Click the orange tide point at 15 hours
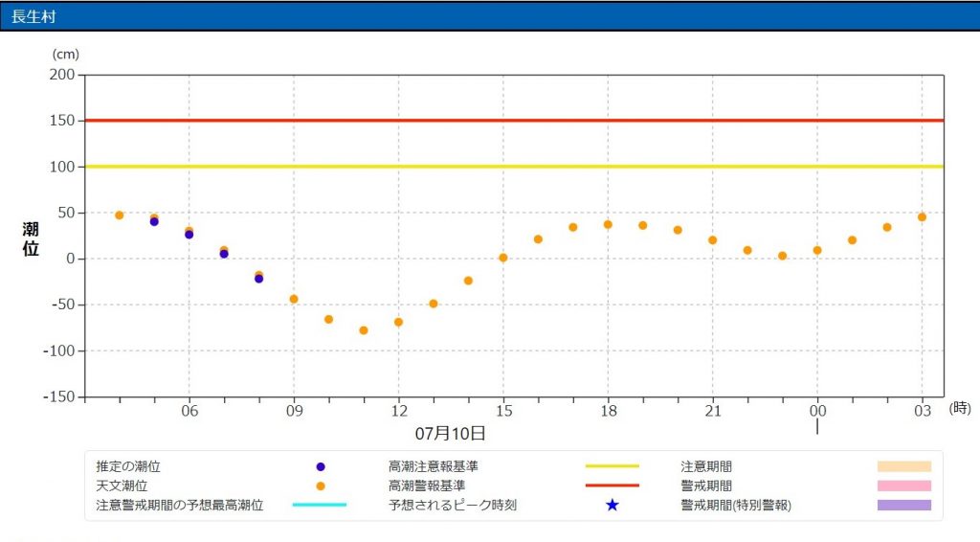This screenshot has height=542, width=980. coord(503,258)
